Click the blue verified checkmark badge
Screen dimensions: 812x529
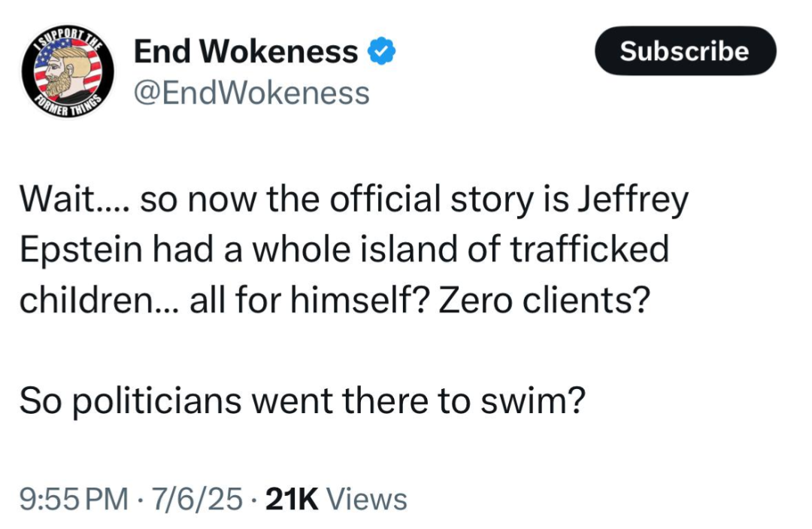[x=383, y=51]
